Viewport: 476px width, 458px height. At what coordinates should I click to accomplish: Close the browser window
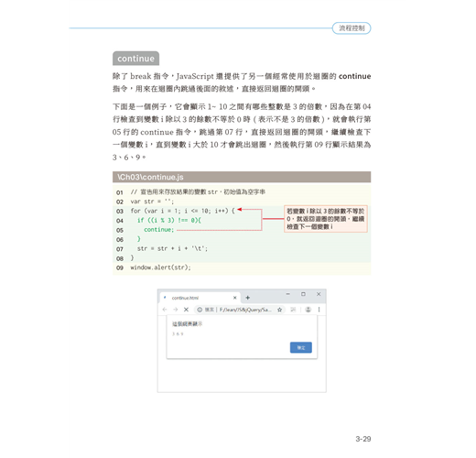point(319,294)
